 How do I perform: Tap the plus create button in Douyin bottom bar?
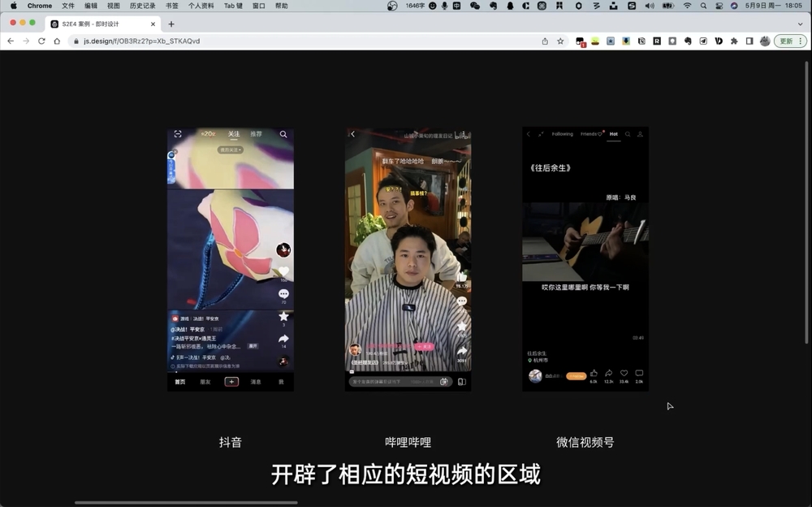point(231,382)
